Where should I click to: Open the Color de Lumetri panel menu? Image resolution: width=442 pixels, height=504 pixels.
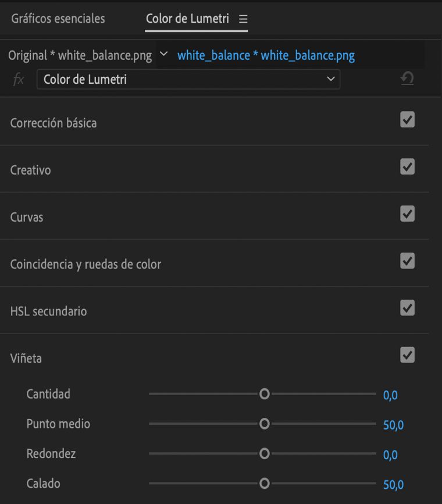(243, 19)
